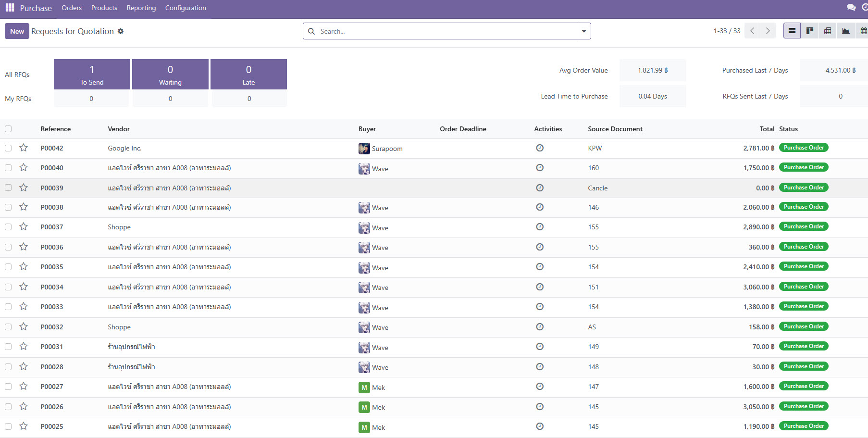Go to next page of records
The height and width of the screenshot is (438, 868).
(x=768, y=31)
